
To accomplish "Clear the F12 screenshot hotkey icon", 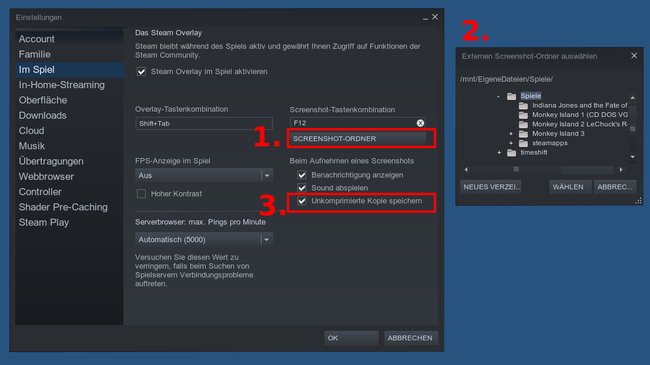I will pyautogui.click(x=420, y=123).
